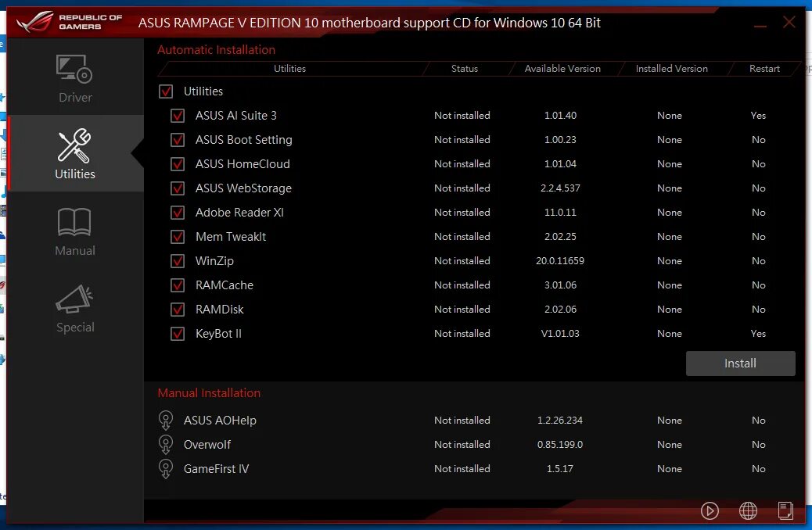Click the Mem TweakIt label
Viewport: 812px width, 530px height.
(231, 237)
